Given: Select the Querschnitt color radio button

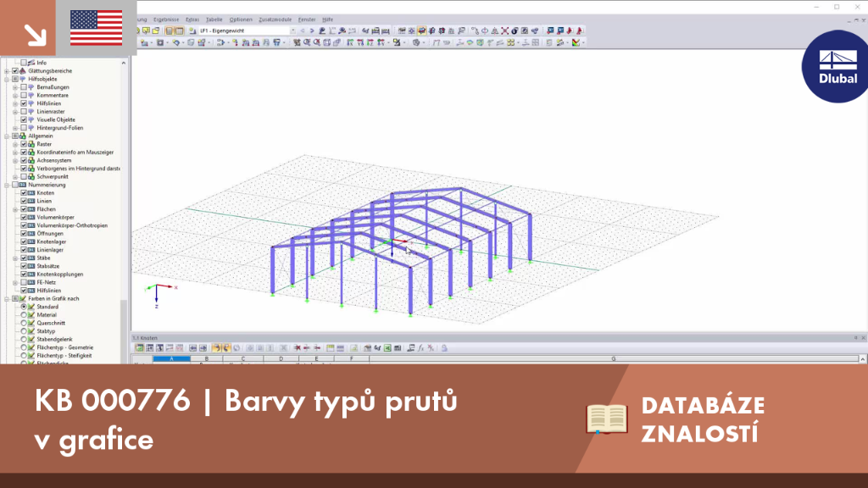Looking at the screenshot, I should tap(24, 323).
